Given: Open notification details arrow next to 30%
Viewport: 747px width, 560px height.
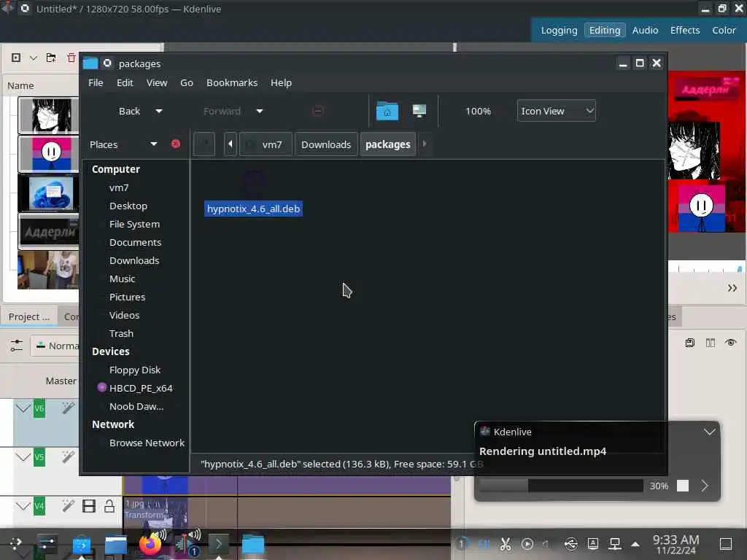Looking at the screenshot, I should coord(705,485).
